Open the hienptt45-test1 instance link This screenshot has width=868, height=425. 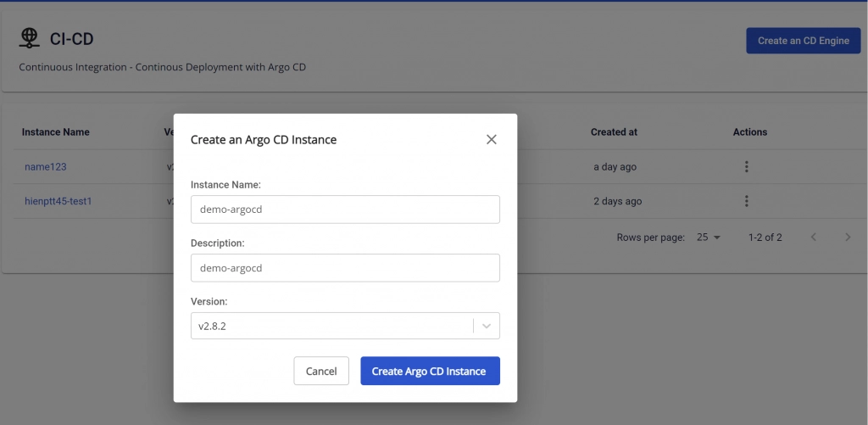58,201
